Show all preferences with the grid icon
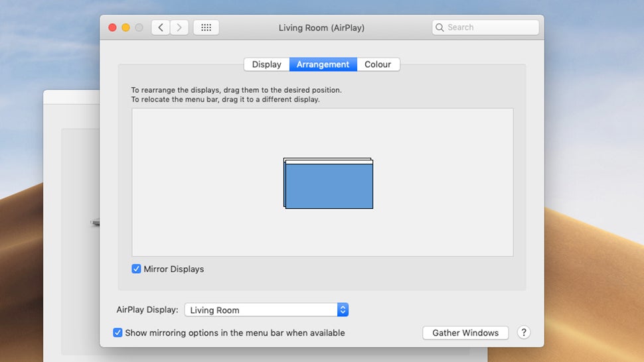Screen dimensions: 644x362 click(206, 27)
